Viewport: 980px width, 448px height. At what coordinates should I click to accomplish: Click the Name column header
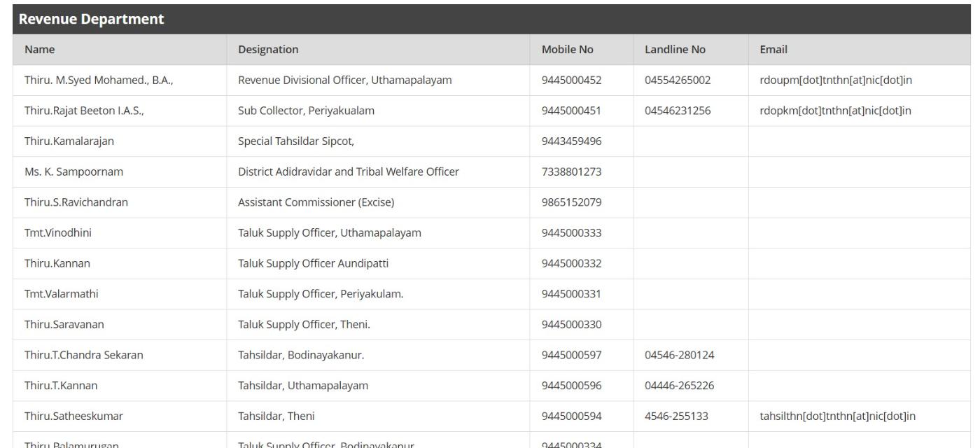point(39,50)
